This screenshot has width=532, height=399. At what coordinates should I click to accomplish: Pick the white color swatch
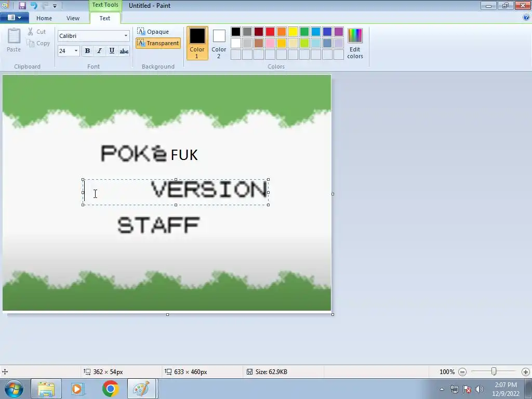coord(236,43)
